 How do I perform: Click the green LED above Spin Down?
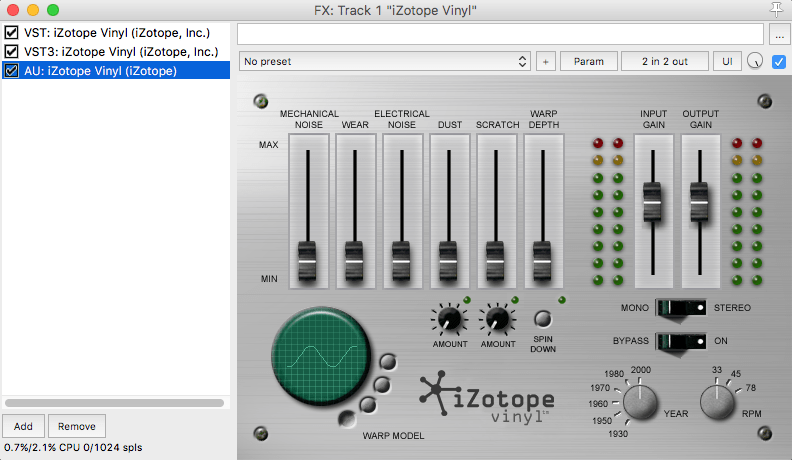562,300
